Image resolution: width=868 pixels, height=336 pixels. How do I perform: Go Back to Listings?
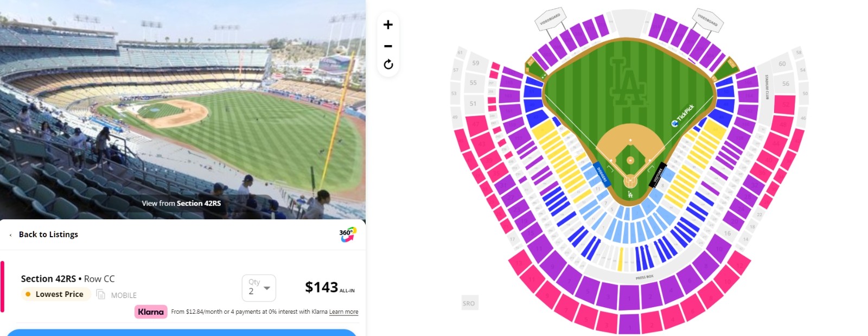click(x=48, y=234)
